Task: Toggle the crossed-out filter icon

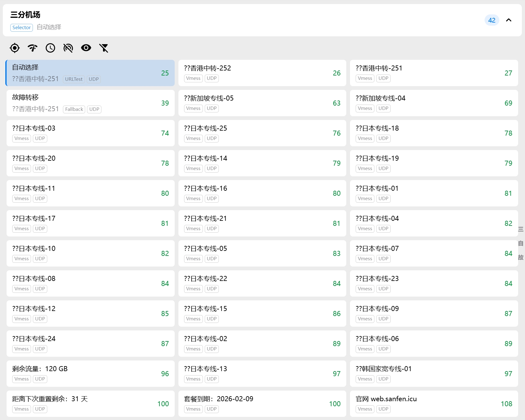Action: coord(104,48)
